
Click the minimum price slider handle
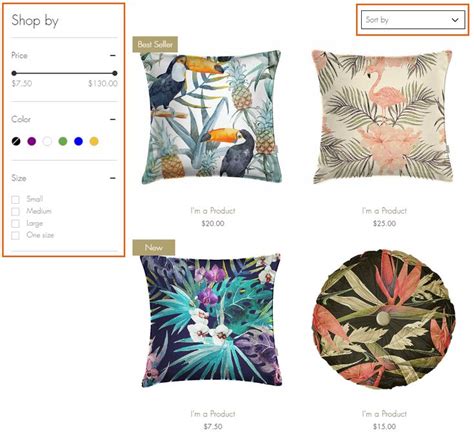pyautogui.click(x=14, y=73)
